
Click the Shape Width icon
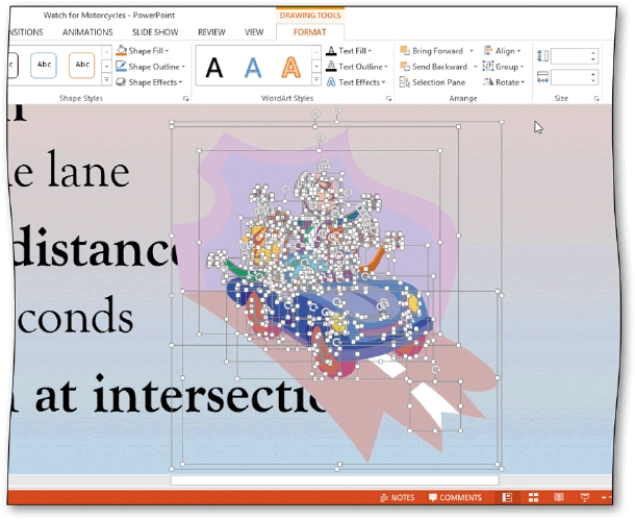coord(542,77)
